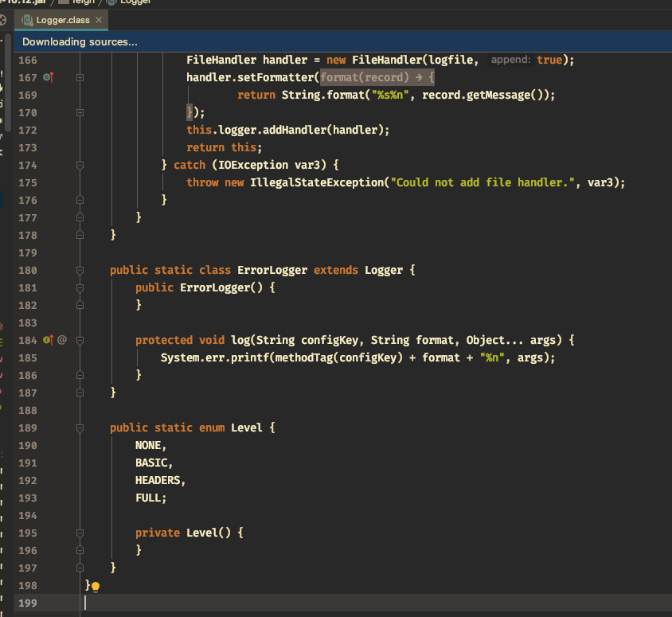This screenshot has height=617, width=672.
Task: Click the ErrorLogger class name on line 180
Action: click(272, 271)
